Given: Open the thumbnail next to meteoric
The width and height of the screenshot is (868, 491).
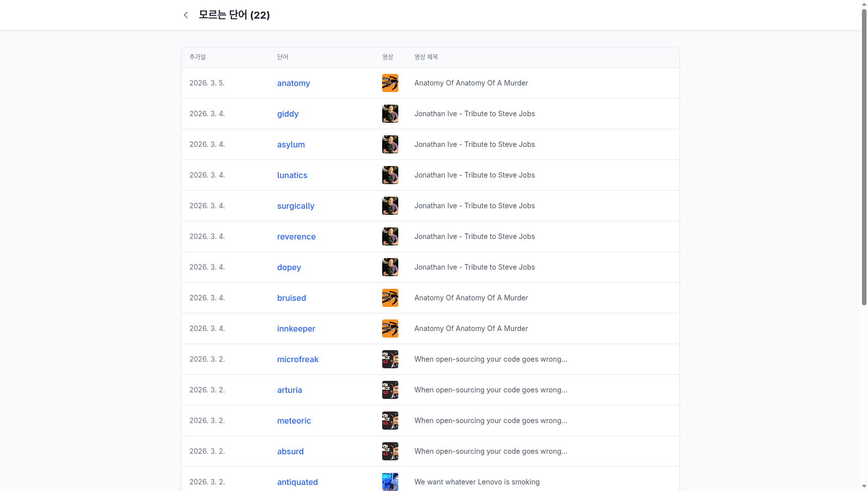Looking at the screenshot, I should [x=390, y=420].
